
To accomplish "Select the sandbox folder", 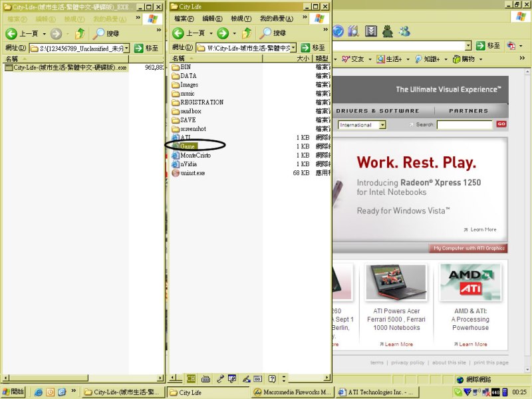I will (x=187, y=111).
